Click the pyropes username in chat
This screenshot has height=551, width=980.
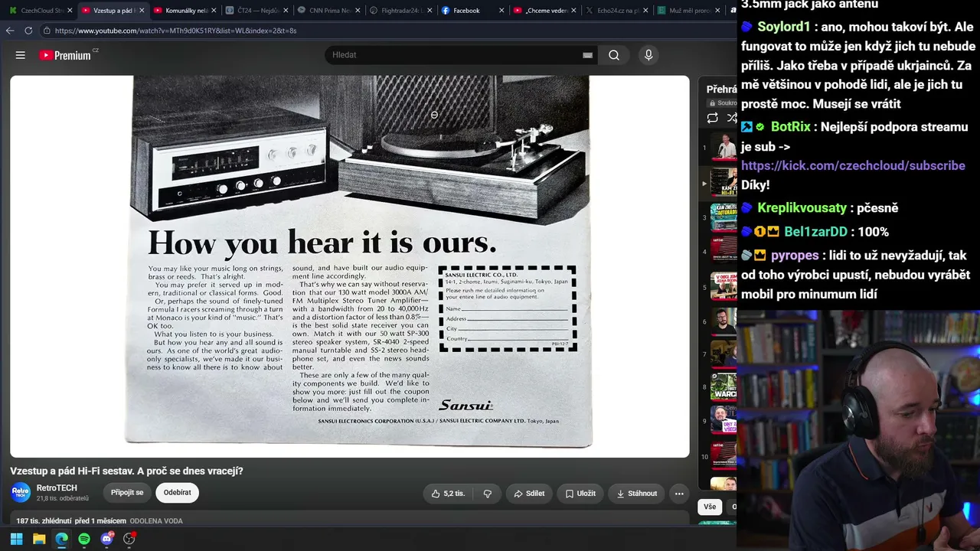click(794, 256)
